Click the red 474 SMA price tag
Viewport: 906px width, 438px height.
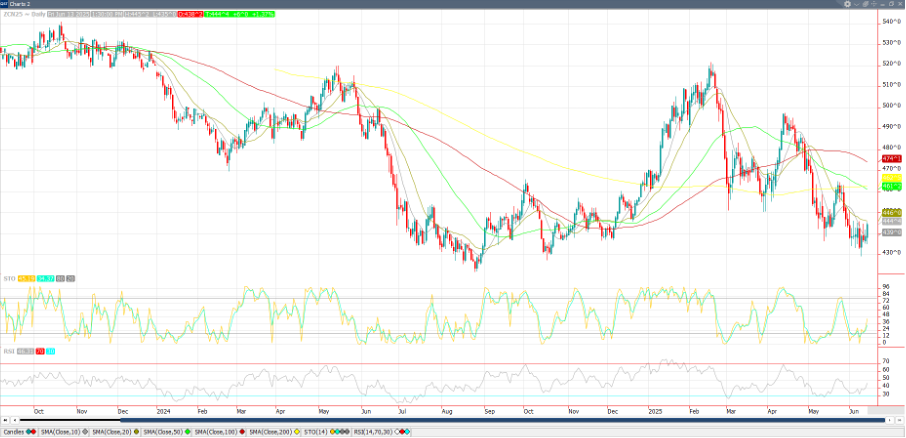[889, 159]
